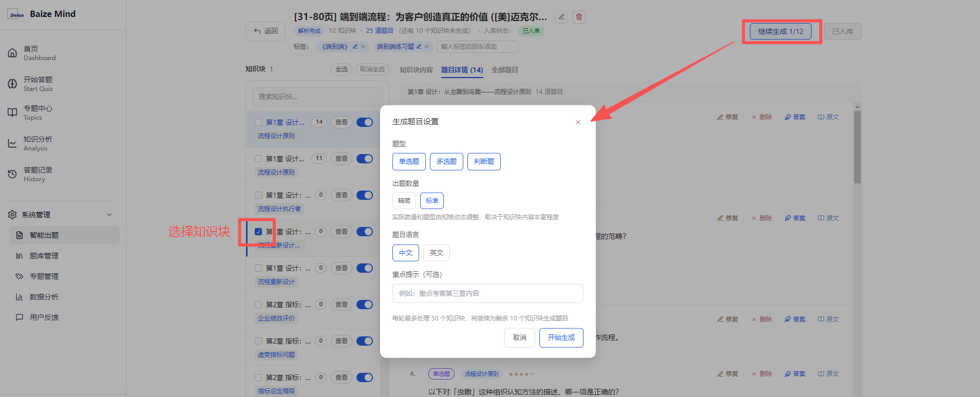Switch to the 知识块内容 tab
This screenshot has height=397, width=980.
pos(416,70)
